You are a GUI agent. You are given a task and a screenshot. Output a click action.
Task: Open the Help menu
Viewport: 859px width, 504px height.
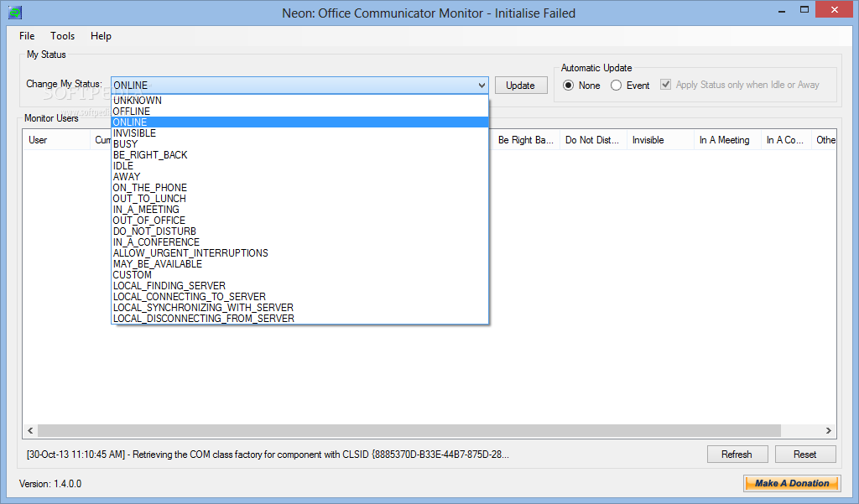(x=101, y=36)
